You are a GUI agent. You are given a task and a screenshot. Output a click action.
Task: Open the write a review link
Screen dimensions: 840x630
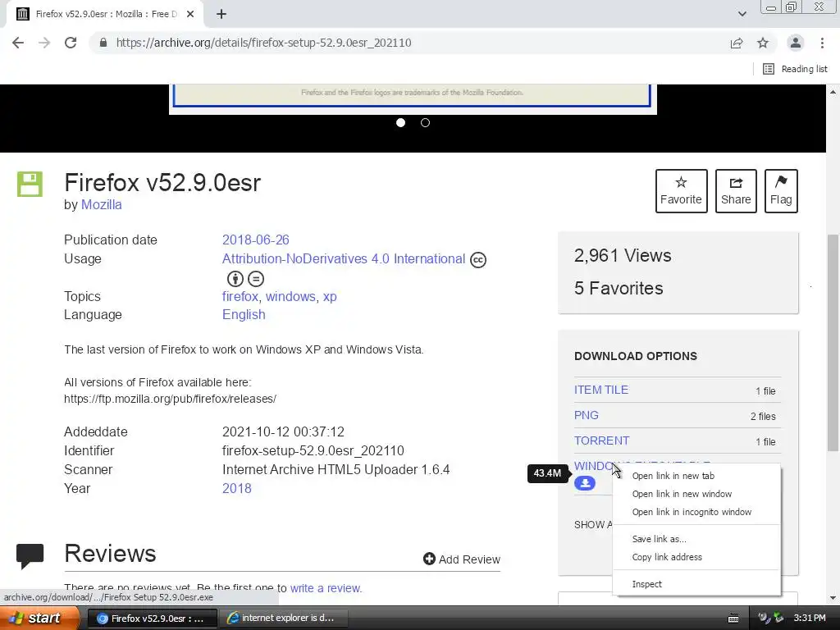pyautogui.click(x=326, y=588)
